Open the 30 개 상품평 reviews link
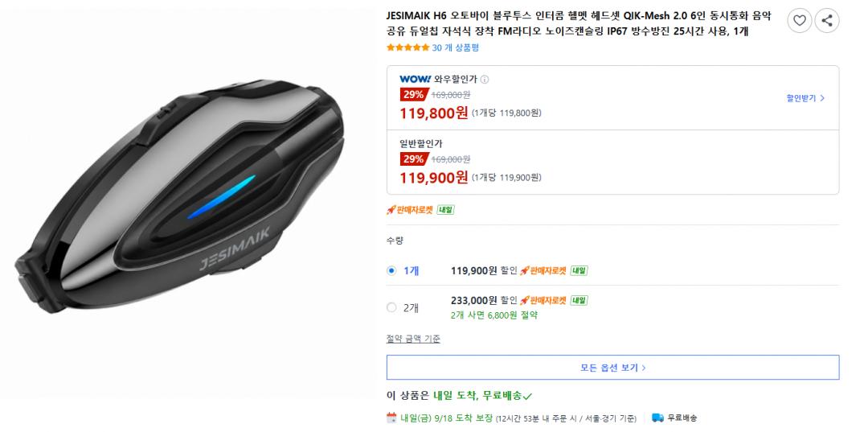This screenshot has width=868, height=432. coord(455,47)
